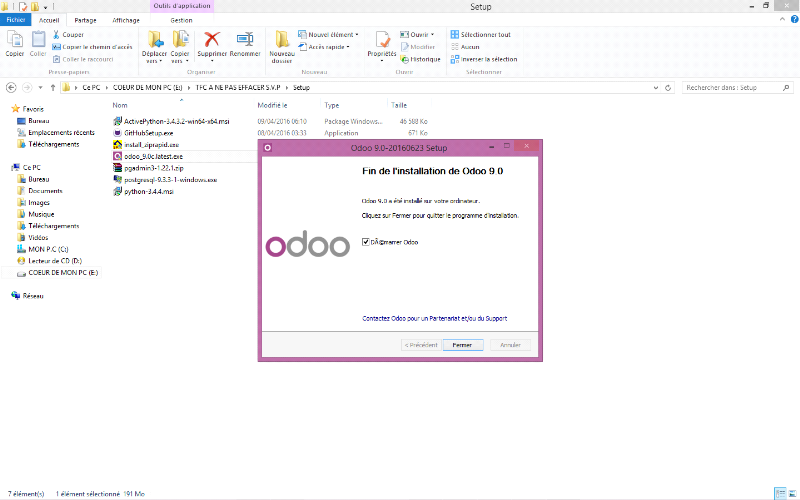
Task: Collapse the ribbon with the chevron
Action: (x=782, y=19)
